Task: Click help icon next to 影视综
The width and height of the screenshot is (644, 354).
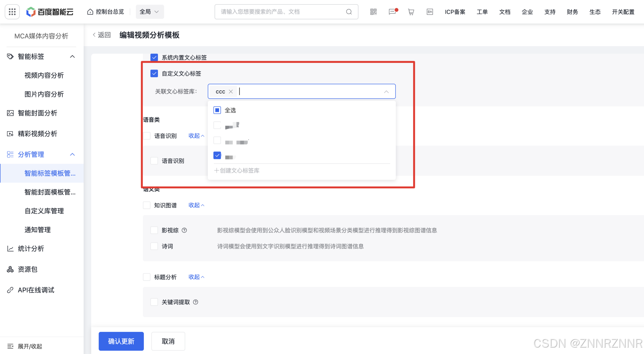Action: [x=184, y=230]
